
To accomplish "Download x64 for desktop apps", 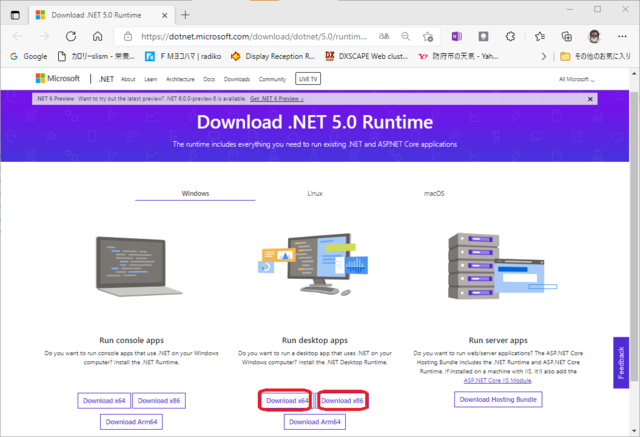I will pos(285,401).
